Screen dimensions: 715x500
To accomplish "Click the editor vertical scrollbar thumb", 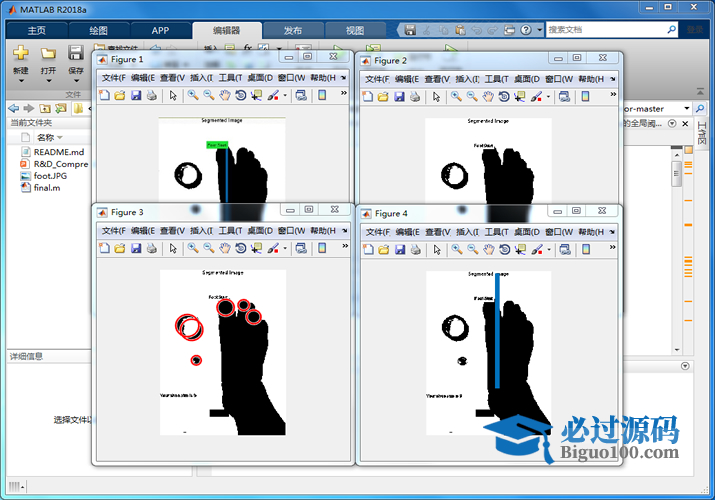I will (x=677, y=173).
